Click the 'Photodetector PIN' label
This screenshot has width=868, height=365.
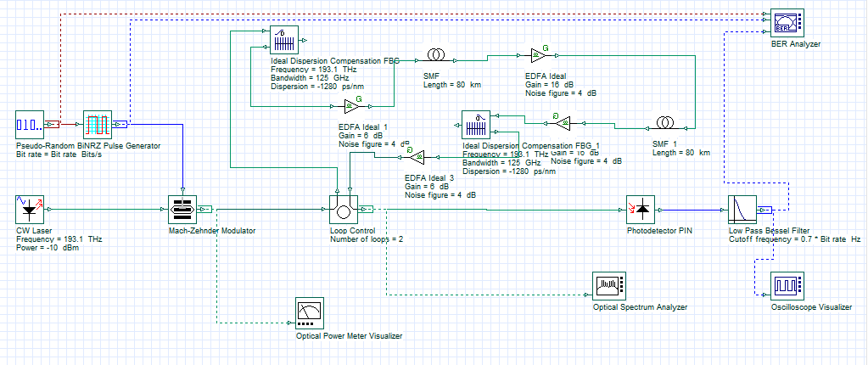tap(658, 230)
